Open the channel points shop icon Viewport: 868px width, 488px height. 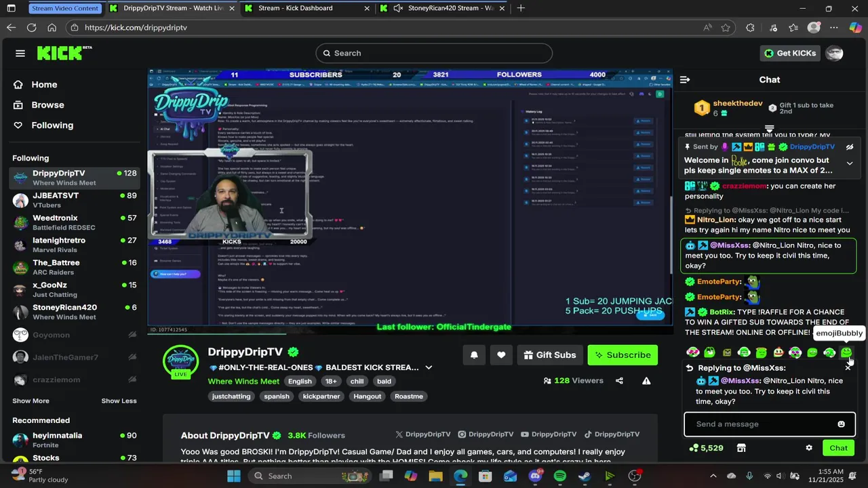741,448
